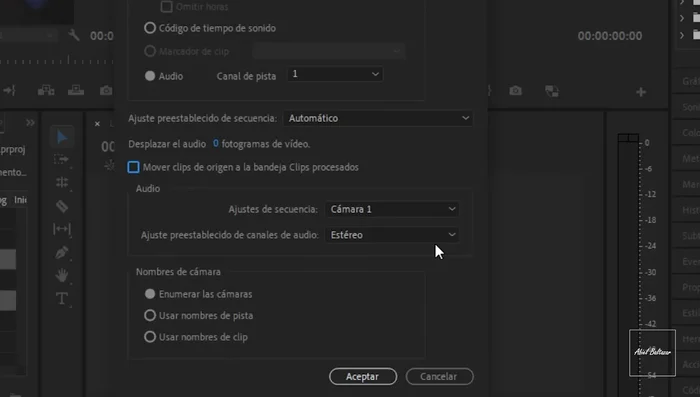Screen dimensions: 700x397
Task: Click the blue 0 frames offset value
Action: [x=216, y=144]
